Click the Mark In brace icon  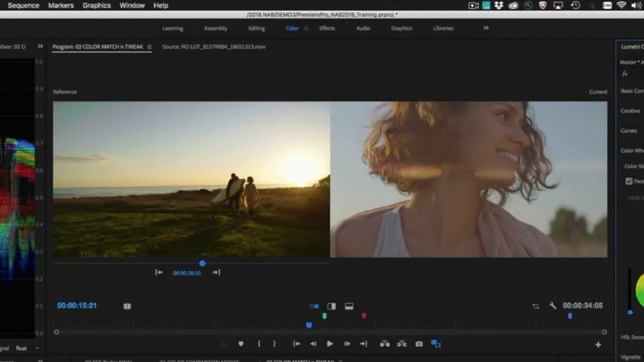click(259, 344)
